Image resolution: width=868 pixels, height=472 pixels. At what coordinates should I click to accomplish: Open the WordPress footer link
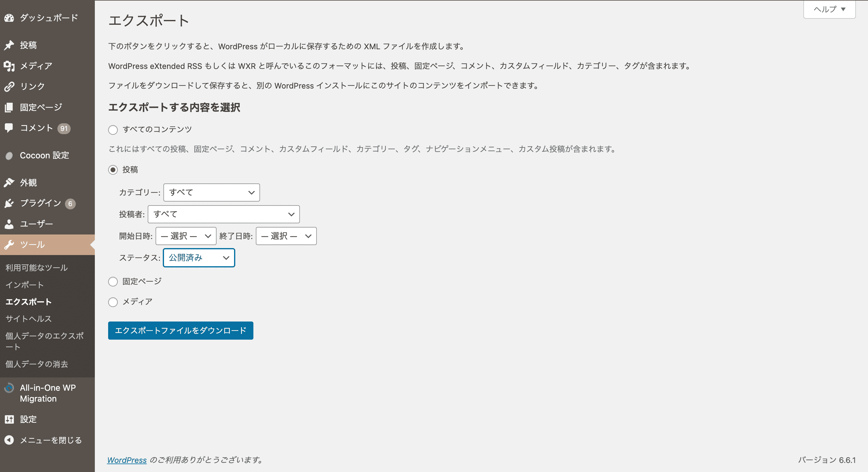tap(127, 460)
